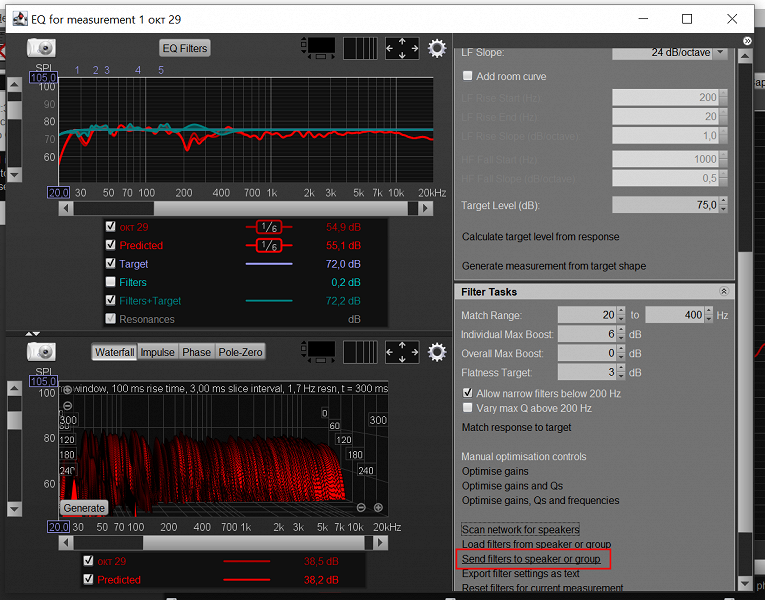The width and height of the screenshot is (765, 600).
Task: Click the waterfall graph camera capture icon
Action: click(x=41, y=352)
